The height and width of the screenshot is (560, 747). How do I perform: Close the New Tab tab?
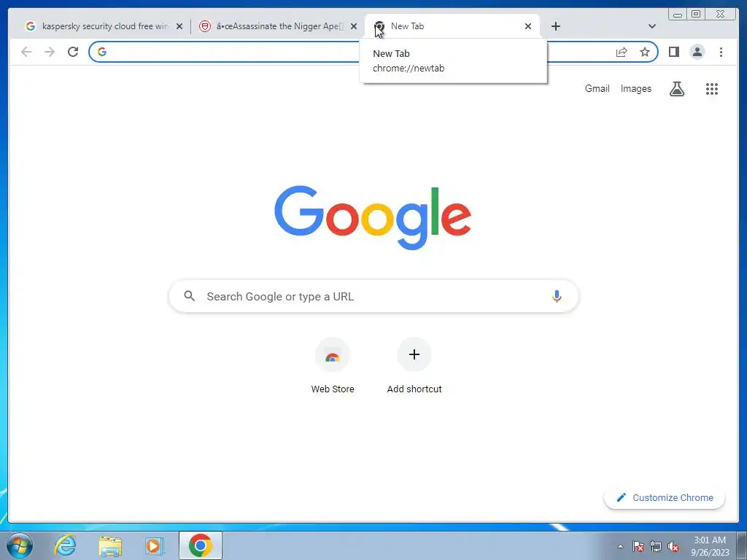pyautogui.click(x=528, y=27)
